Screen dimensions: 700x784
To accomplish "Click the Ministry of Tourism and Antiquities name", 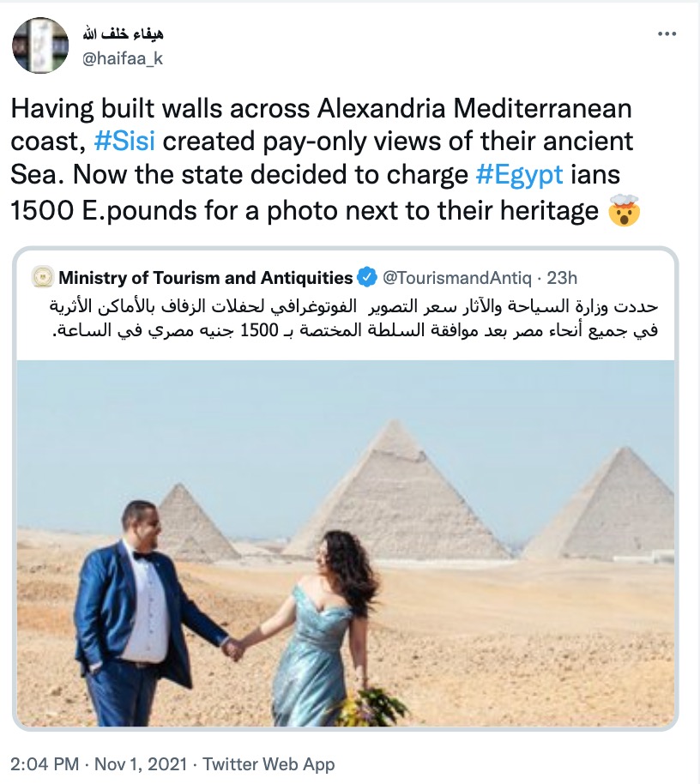I will pos(206,276).
